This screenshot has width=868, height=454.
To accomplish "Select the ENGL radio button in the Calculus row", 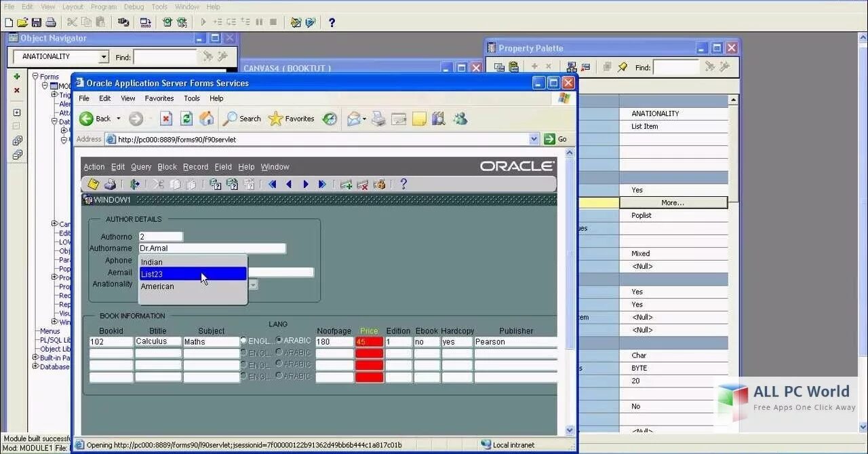I will (244, 341).
